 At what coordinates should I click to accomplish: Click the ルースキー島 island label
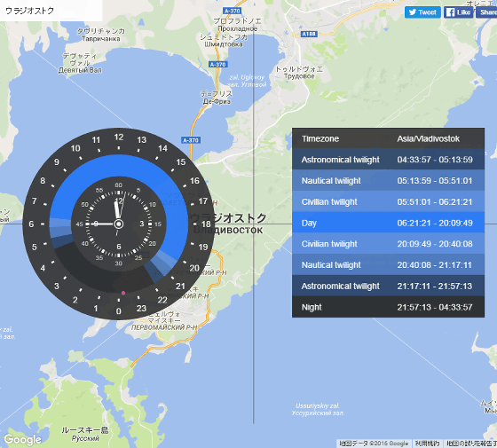(x=85, y=430)
